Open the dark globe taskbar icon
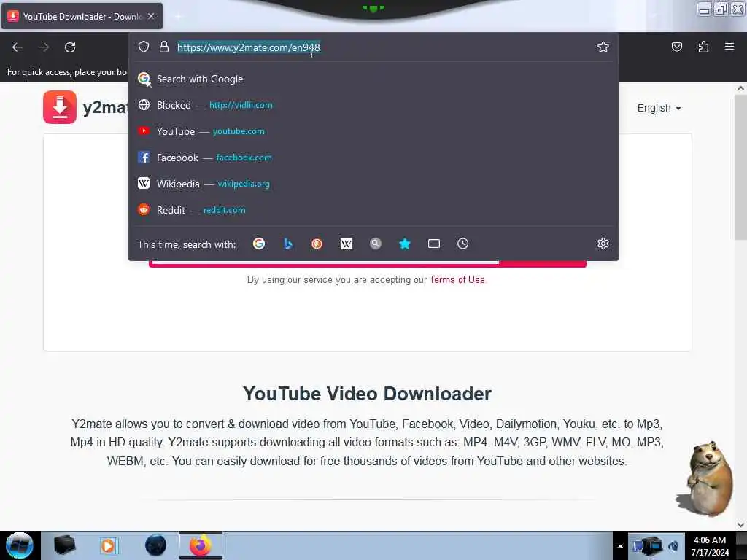The image size is (747, 560). click(156, 545)
